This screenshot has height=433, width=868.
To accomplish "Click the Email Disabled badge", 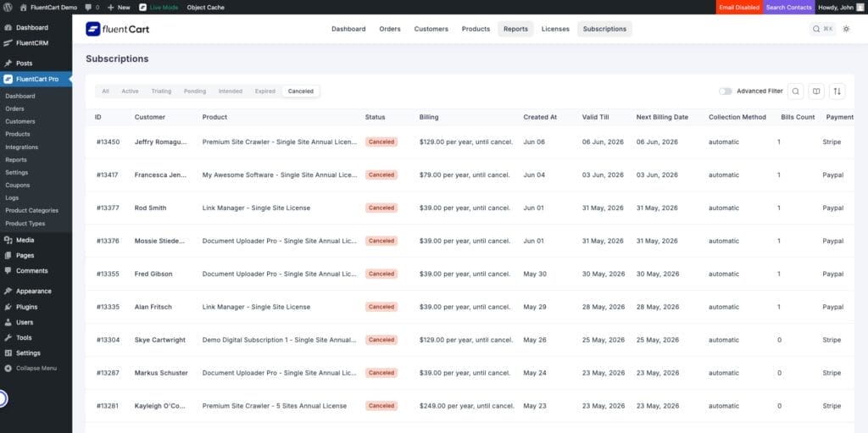I will [x=739, y=7].
